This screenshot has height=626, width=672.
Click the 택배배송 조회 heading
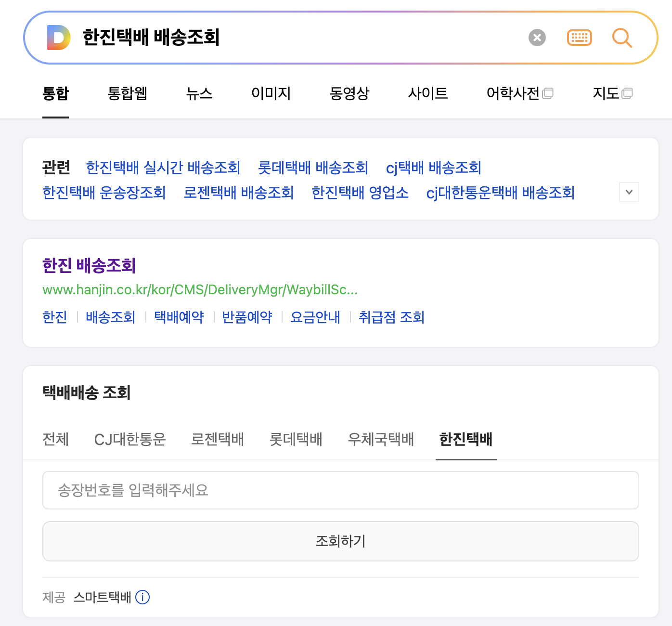click(87, 392)
